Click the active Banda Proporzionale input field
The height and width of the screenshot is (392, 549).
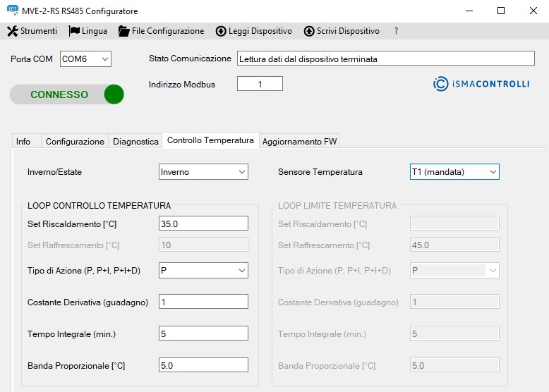tap(203, 365)
